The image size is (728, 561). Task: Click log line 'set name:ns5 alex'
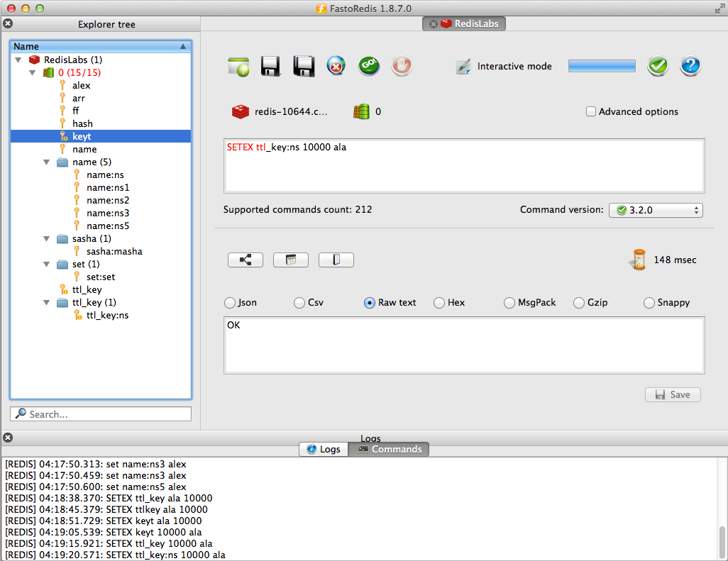[96, 487]
